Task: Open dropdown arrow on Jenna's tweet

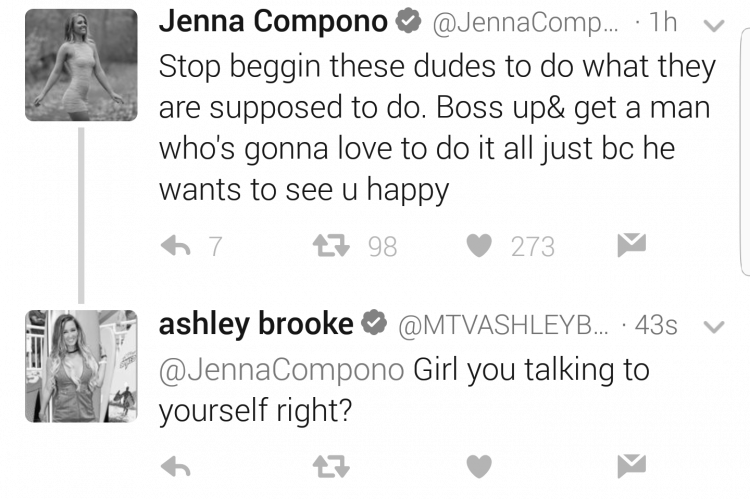Action: point(714,25)
